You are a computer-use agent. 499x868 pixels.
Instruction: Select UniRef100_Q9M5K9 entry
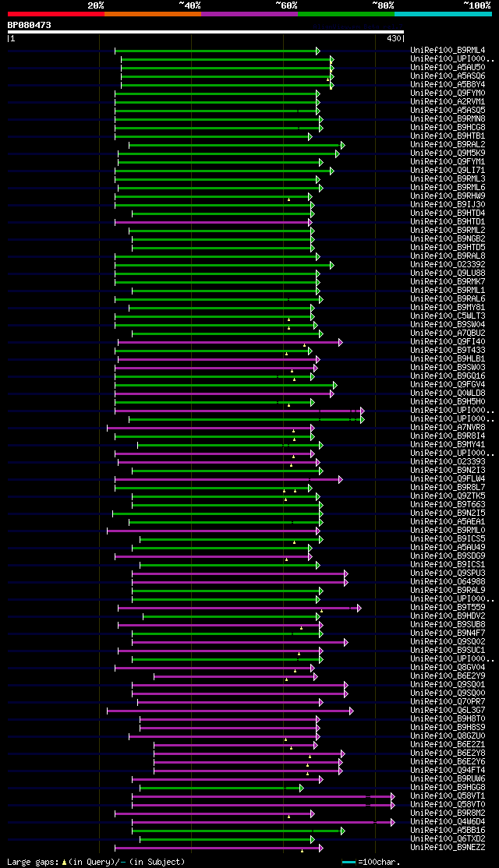click(448, 153)
